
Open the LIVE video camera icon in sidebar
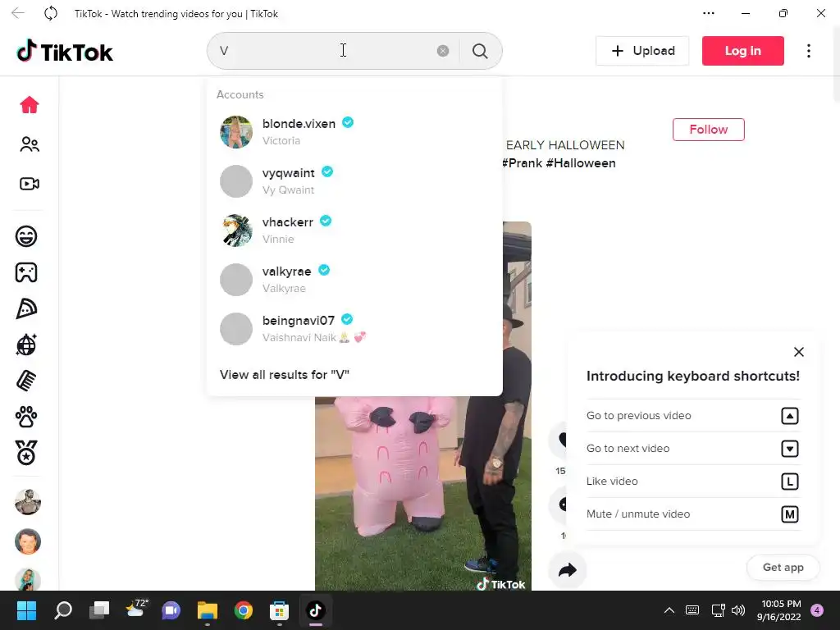pos(30,184)
